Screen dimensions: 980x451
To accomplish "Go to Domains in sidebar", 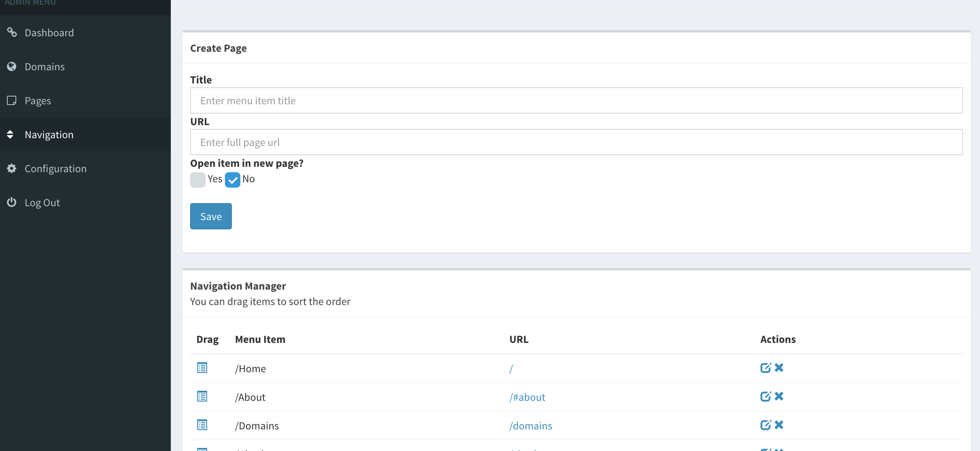I will coord(44,67).
